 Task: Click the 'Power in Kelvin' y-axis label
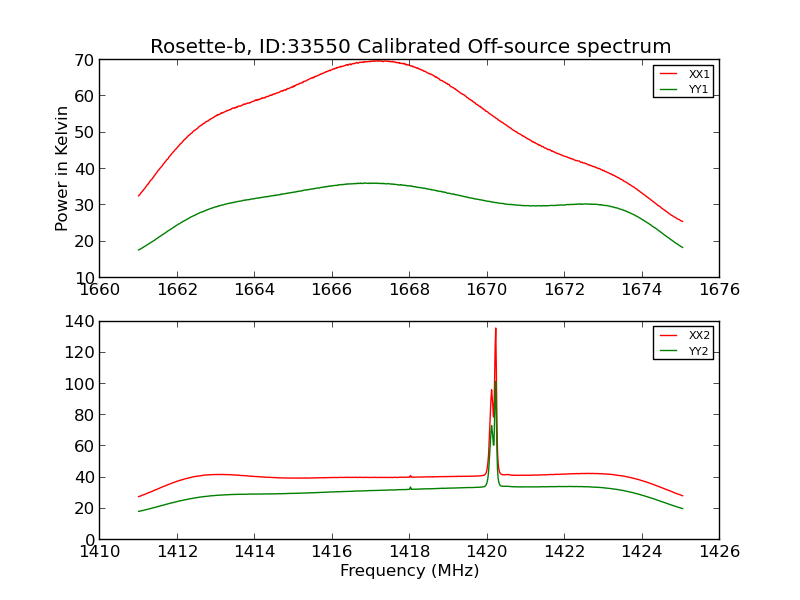coord(61,169)
